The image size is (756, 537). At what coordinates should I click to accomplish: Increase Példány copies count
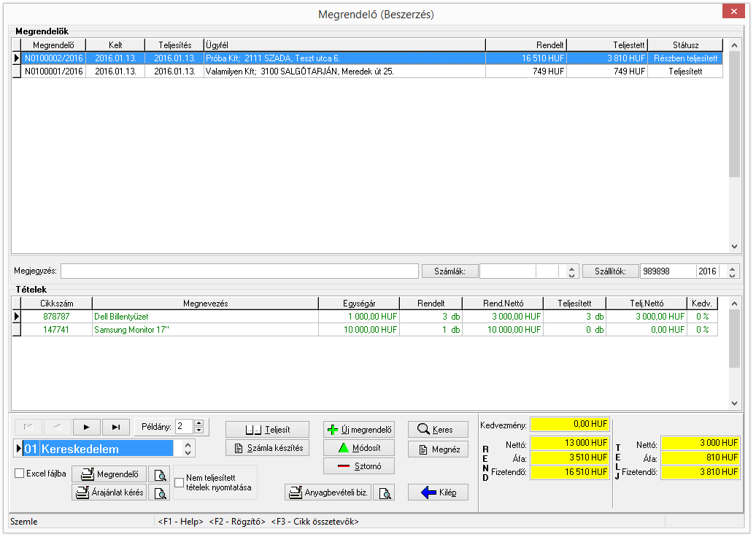[x=198, y=422]
